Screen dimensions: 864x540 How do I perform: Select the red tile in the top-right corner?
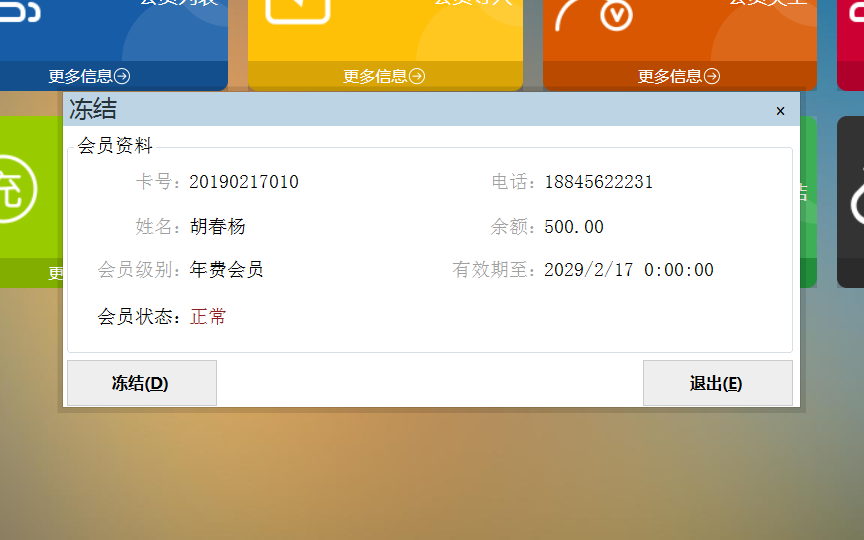point(850,40)
